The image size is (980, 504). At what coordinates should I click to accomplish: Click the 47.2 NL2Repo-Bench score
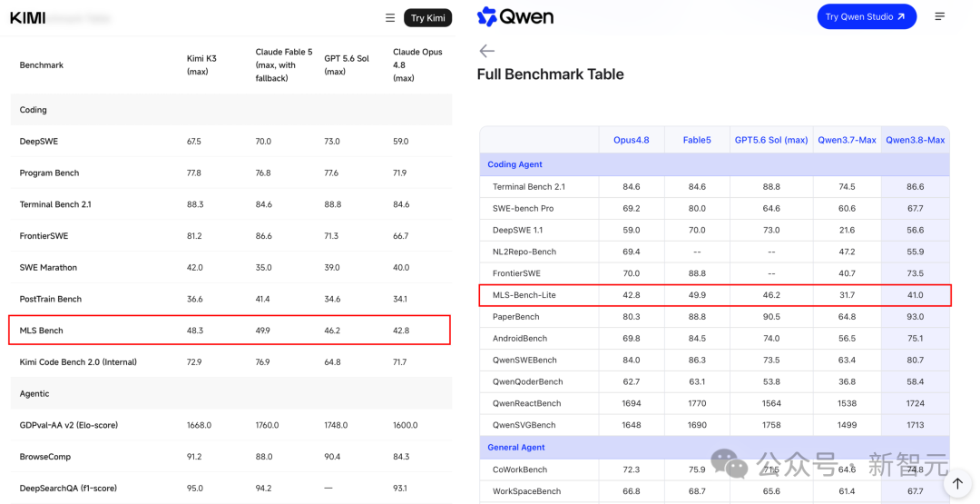847,252
